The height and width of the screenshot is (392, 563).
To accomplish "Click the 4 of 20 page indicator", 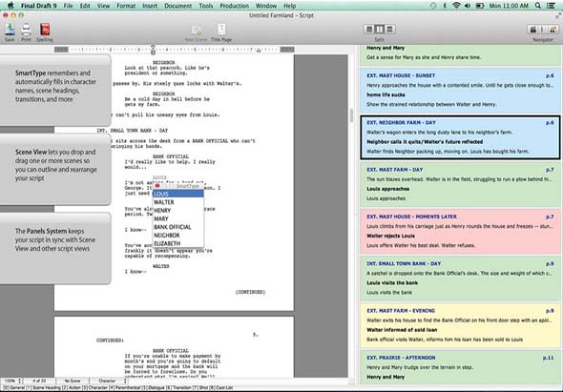I will point(39,381).
